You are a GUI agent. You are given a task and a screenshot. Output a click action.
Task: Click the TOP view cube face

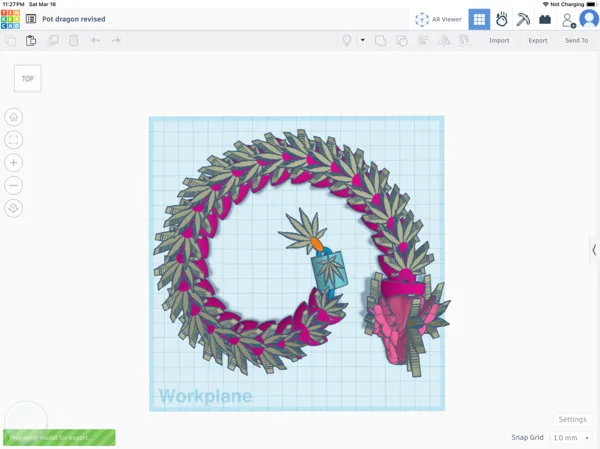[28, 78]
